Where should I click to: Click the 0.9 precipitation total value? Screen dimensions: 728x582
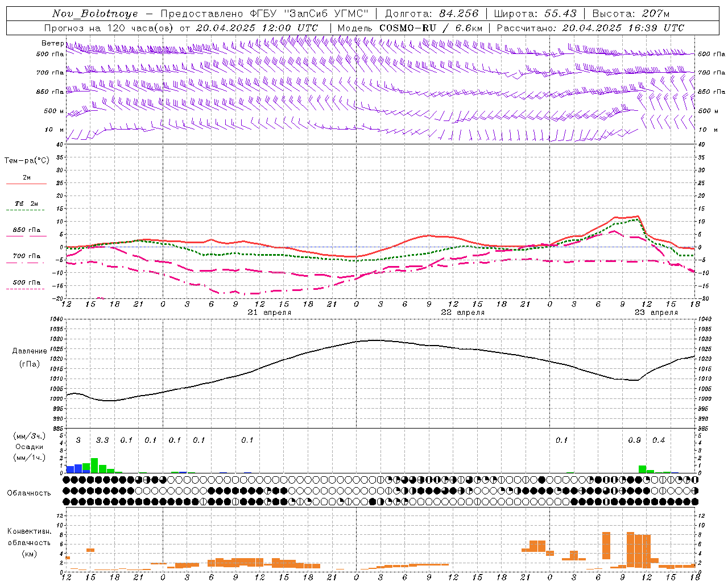[x=635, y=440]
